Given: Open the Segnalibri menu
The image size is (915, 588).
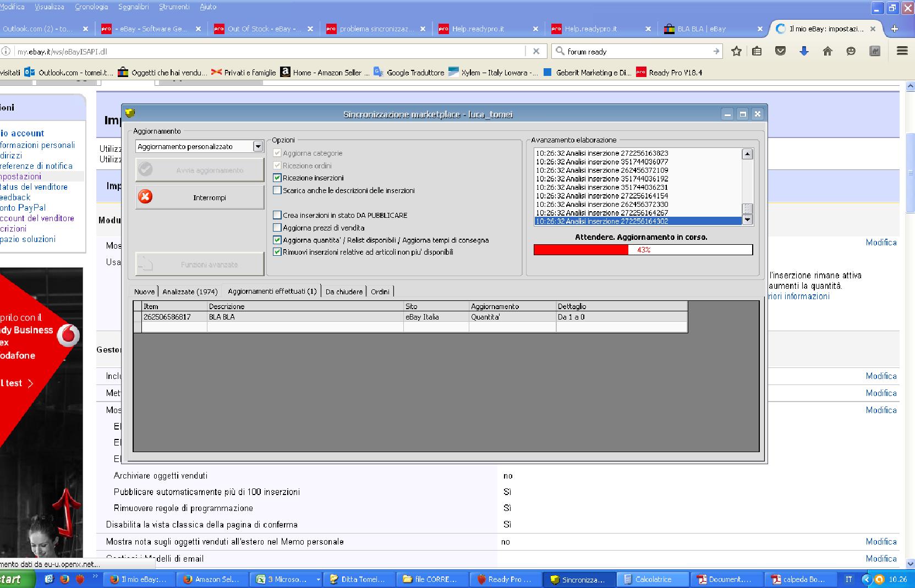Looking at the screenshot, I should [x=134, y=7].
